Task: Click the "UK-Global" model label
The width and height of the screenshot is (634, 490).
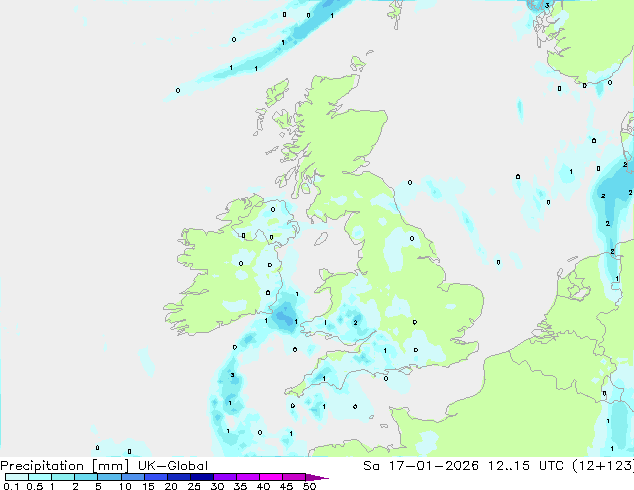Action: point(173,466)
